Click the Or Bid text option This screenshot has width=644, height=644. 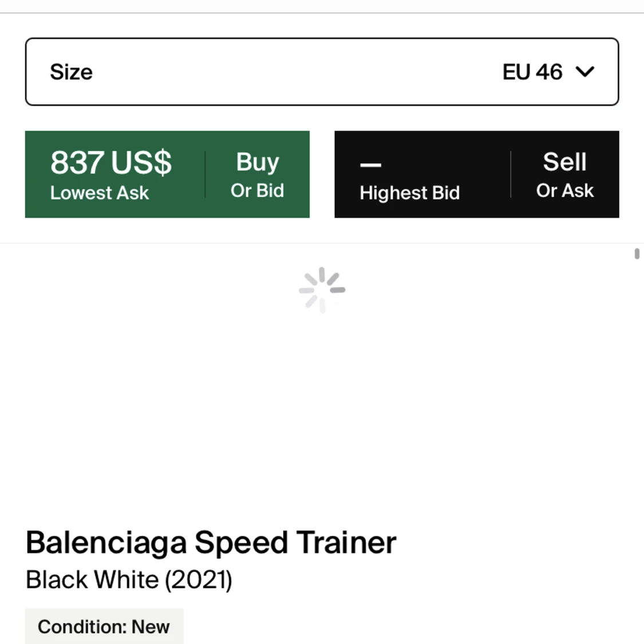[x=257, y=191]
